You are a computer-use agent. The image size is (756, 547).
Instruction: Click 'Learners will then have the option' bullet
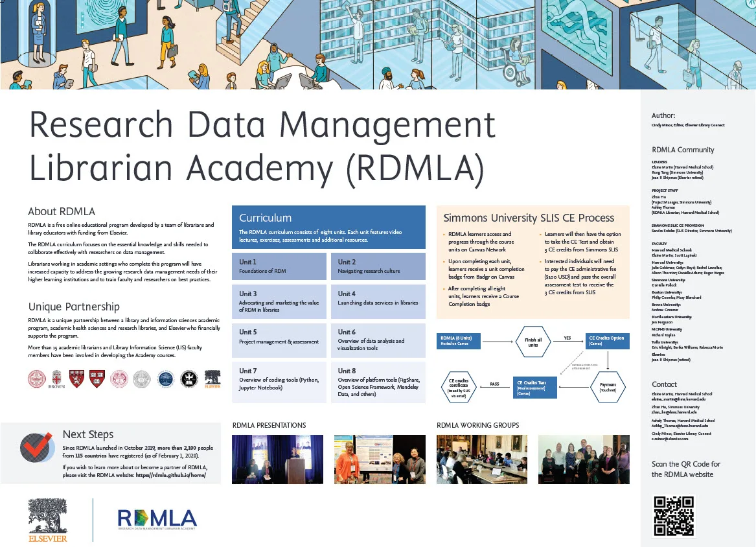(x=583, y=242)
